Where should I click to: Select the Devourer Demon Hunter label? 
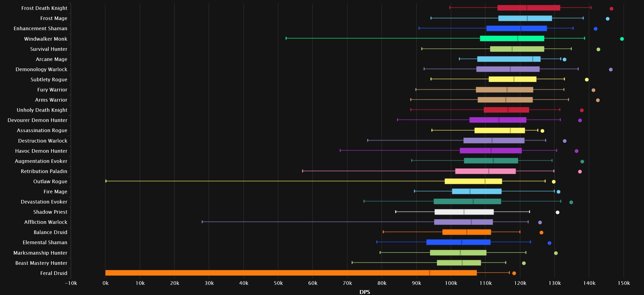point(37,120)
